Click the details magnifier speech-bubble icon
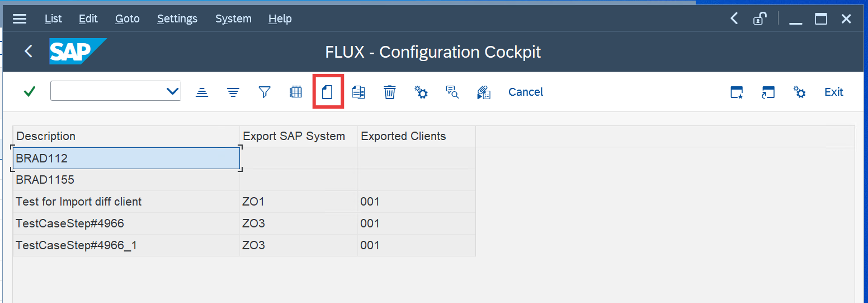This screenshot has height=303, width=868. [452, 92]
